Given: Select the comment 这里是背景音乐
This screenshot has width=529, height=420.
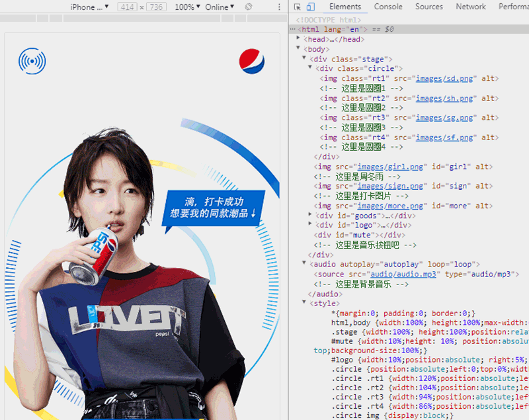Looking at the screenshot, I should click(x=361, y=284).
